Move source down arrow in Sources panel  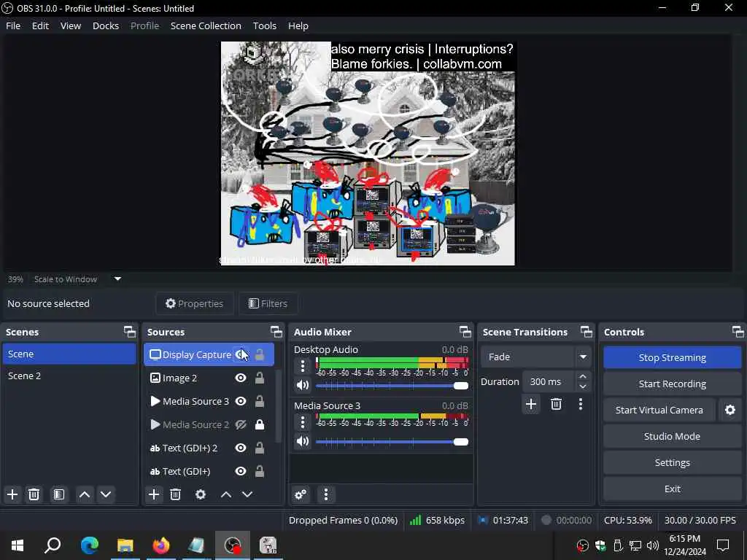(247, 494)
